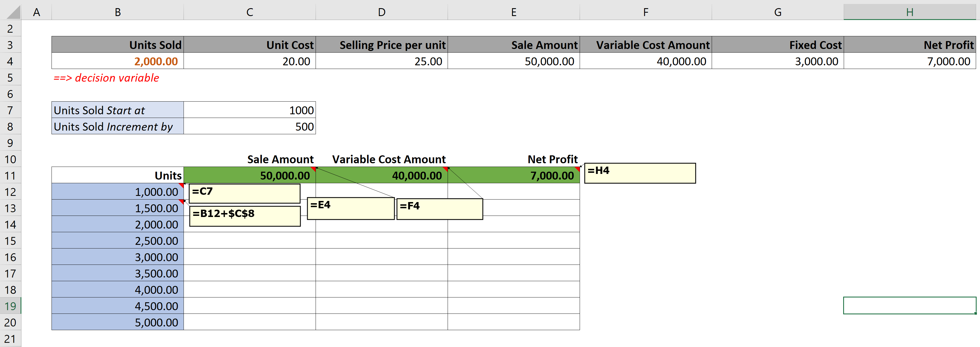Image resolution: width=980 pixels, height=347 pixels.
Task: Click the 'Units Sold' header cell in row 3
Action: coord(118,45)
